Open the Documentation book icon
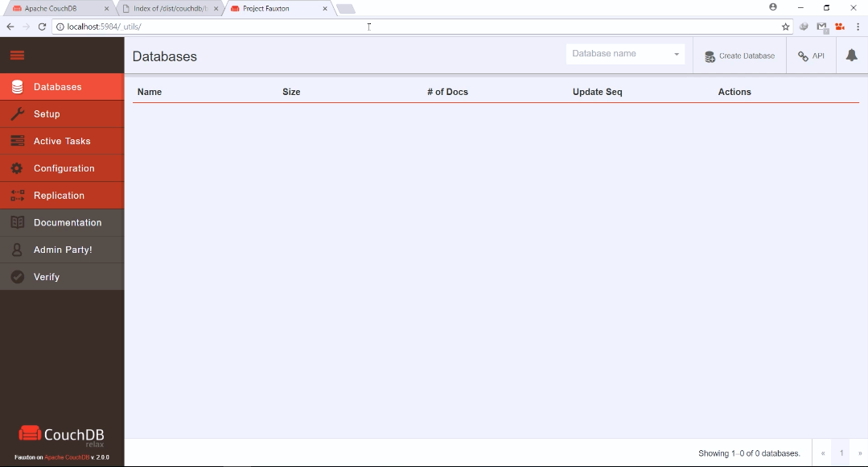The width and height of the screenshot is (868, 467). pyautogui.click(x=18, y=222)
